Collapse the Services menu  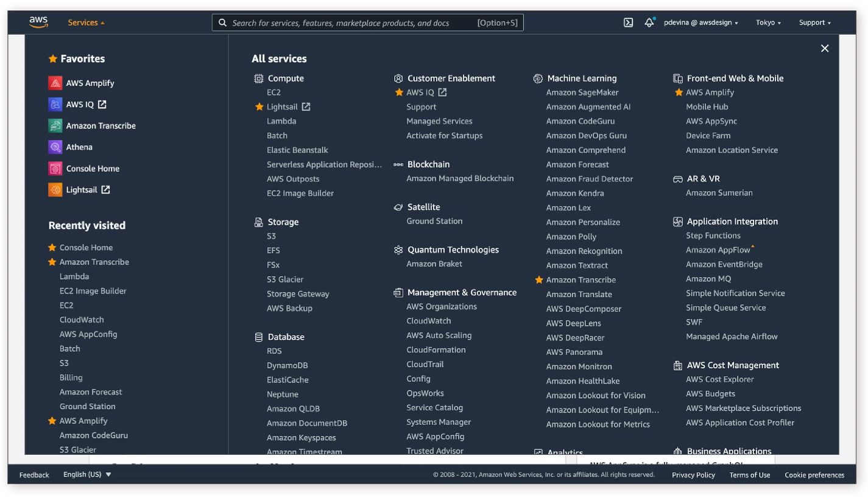86,23
